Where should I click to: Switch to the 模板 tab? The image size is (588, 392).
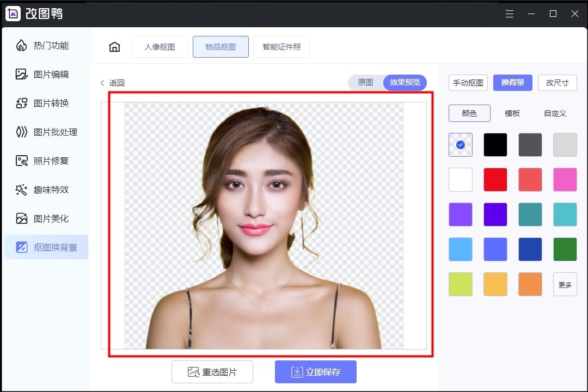pyautogui.click(x=512, y=113)
